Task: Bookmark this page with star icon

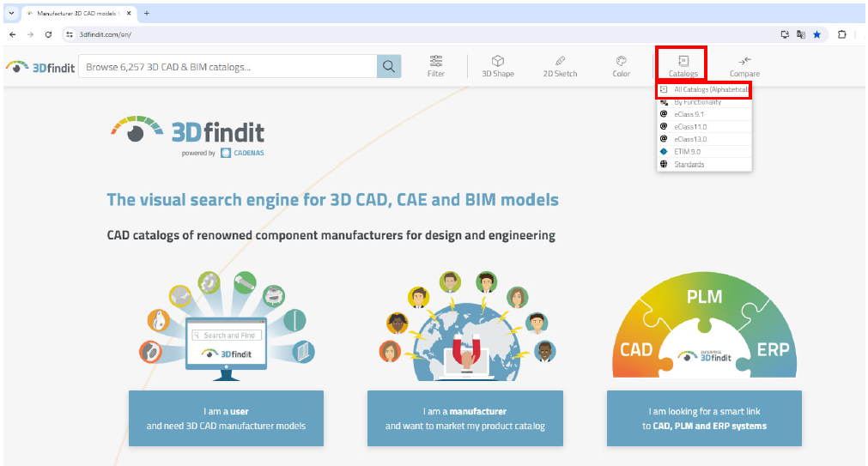Action: 817,34
